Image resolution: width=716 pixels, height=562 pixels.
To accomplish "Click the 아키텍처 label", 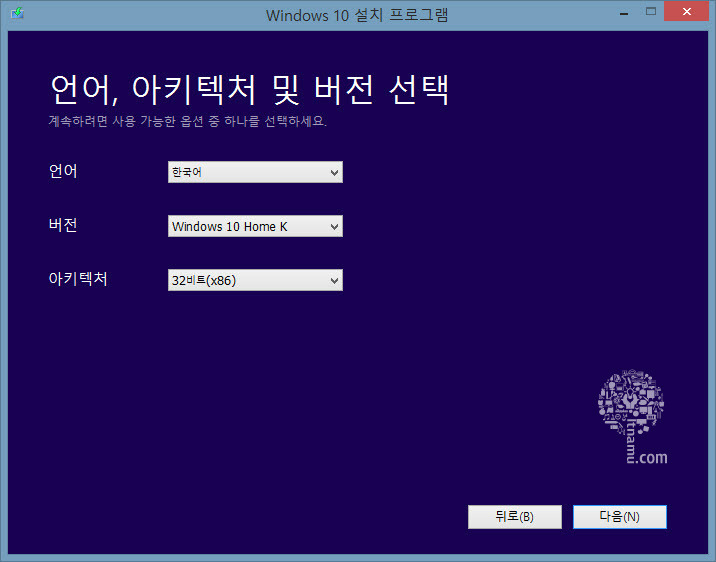I will pos(78,278).
